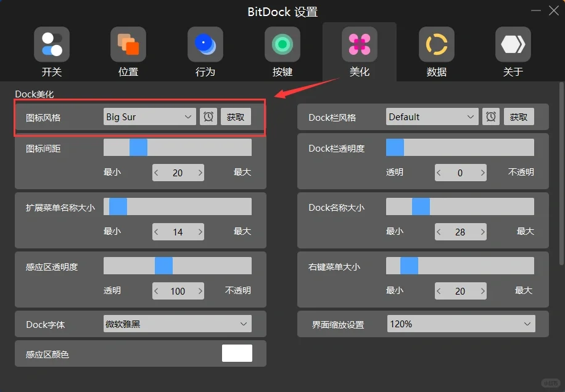Open the 位置 settings tab
565x392 pixels.
pyautogui.click(x=128, y=52)
